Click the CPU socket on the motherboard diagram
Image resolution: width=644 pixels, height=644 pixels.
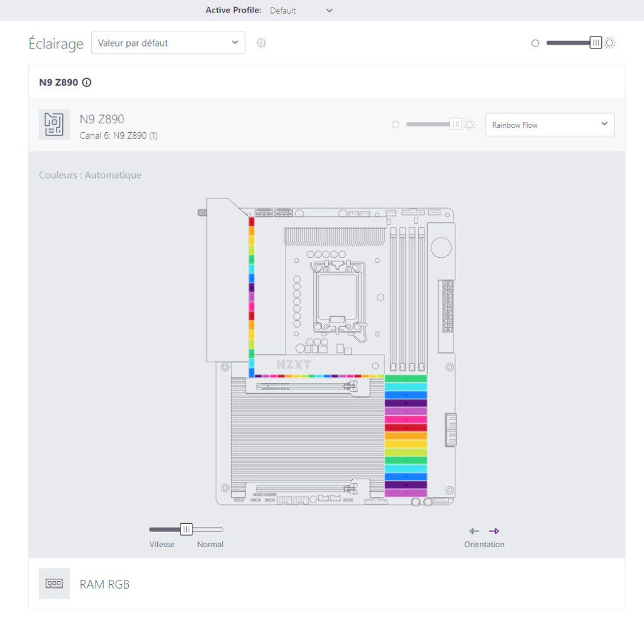point(337,297)
